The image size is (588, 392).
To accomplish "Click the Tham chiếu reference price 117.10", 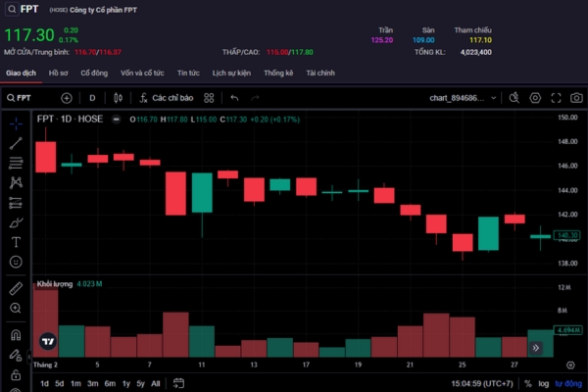I will [x=480, y=40].
